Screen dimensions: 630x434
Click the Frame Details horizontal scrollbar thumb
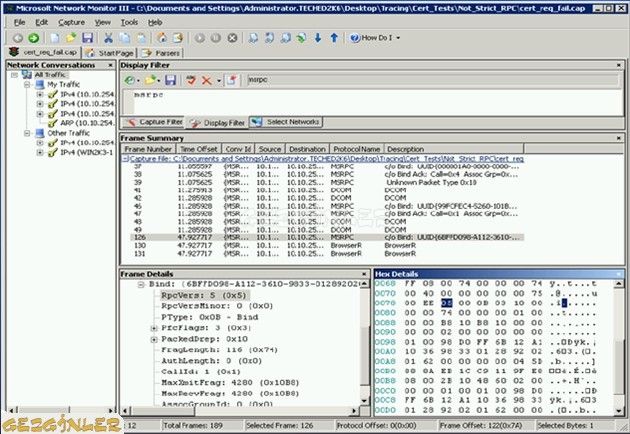pos(164,410)
